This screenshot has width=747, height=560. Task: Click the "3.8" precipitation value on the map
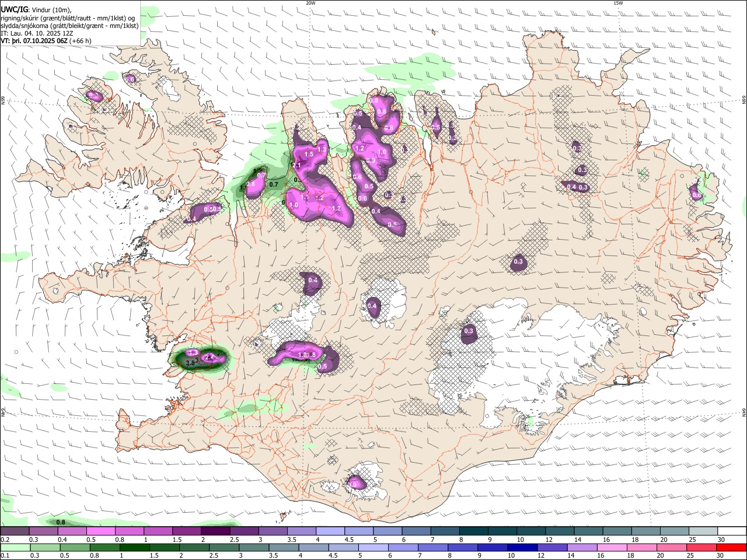click(190, 363)
